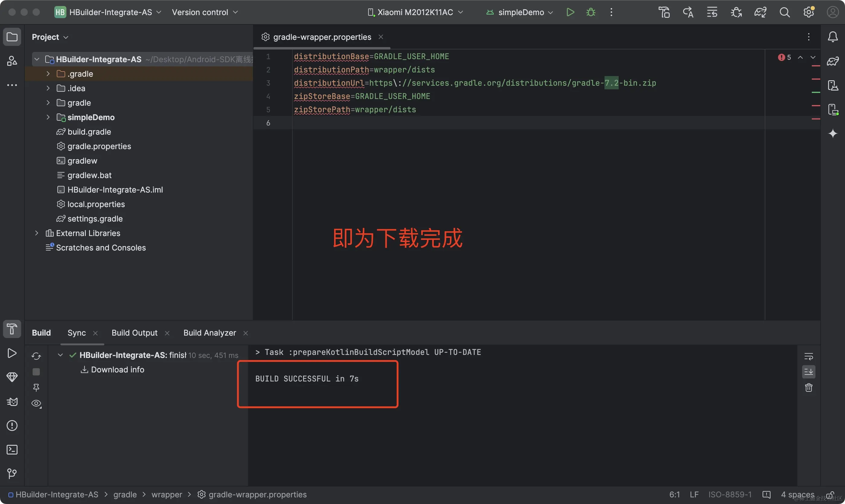Click the Debug bug icon in the top toolbar

pos(591,12)
